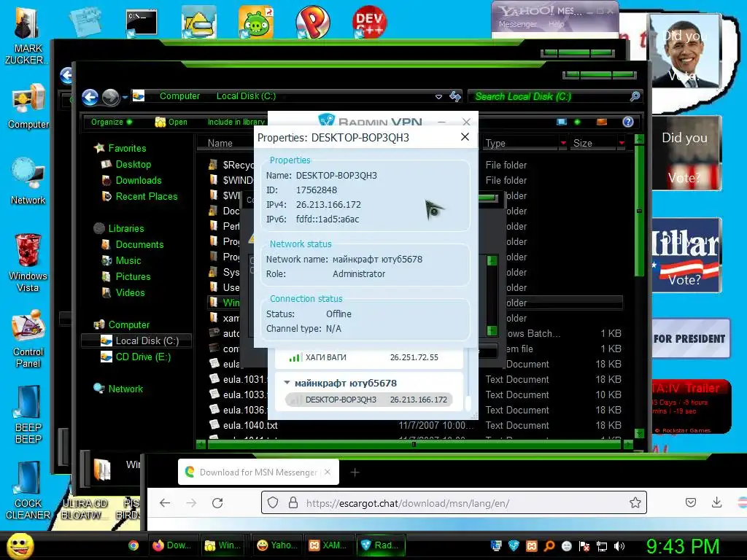Click Include in library
This screenshot has height=560, width=747.
(236, 122)
